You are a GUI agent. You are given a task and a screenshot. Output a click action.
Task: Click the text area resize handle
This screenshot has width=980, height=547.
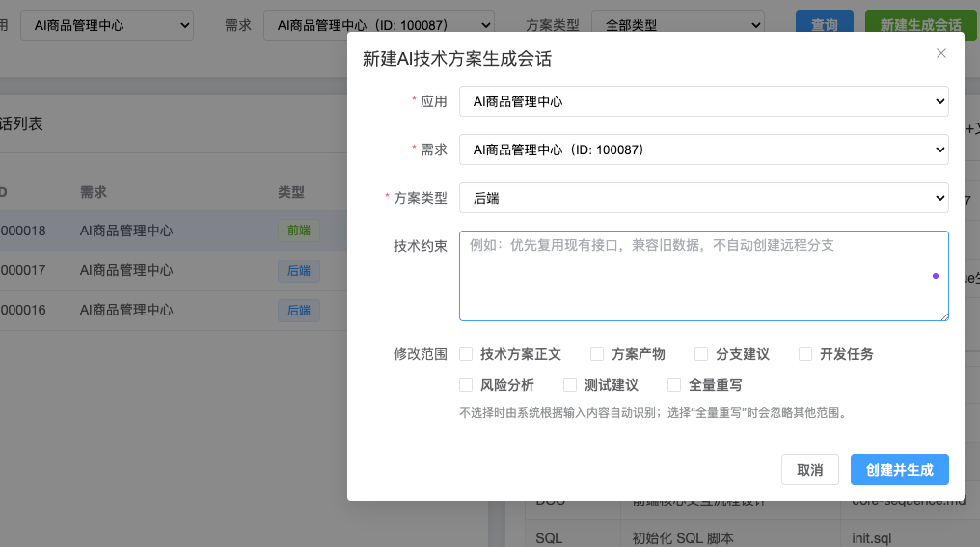(944, 316)
